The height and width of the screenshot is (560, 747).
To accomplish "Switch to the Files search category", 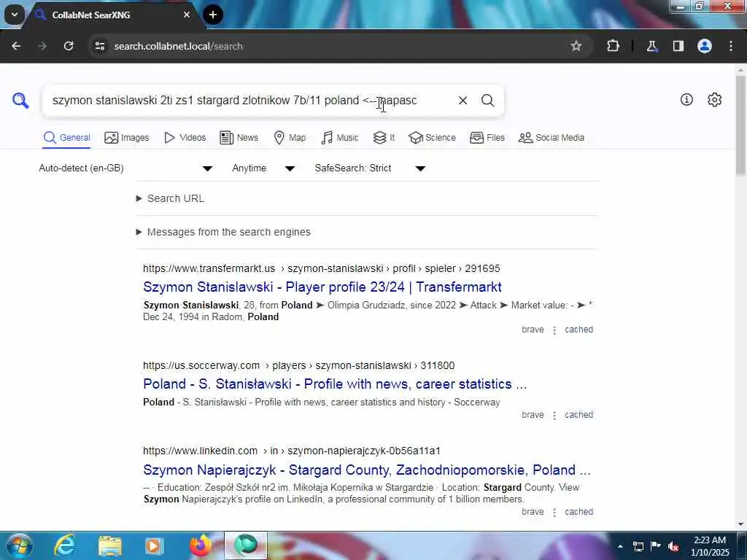I will pos(487,138).
